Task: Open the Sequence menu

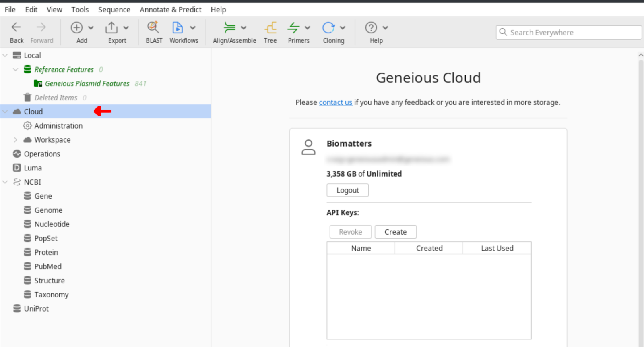Action: coord(114,10)
